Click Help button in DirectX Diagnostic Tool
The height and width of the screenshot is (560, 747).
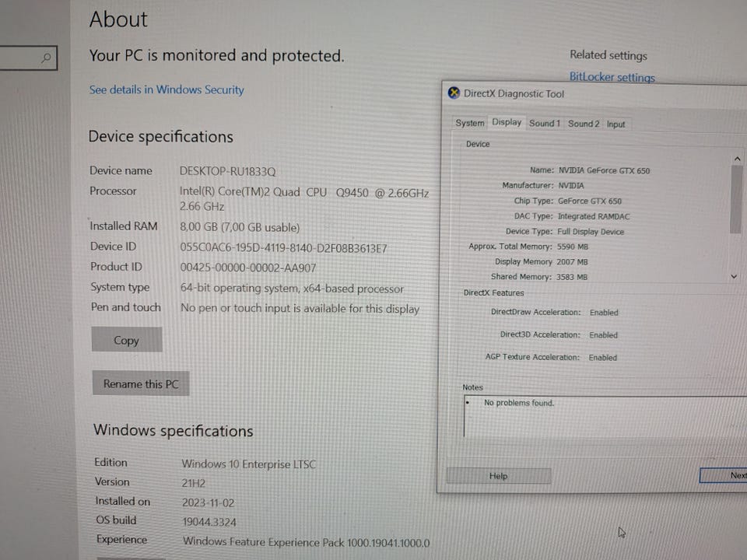pos(498,476)
